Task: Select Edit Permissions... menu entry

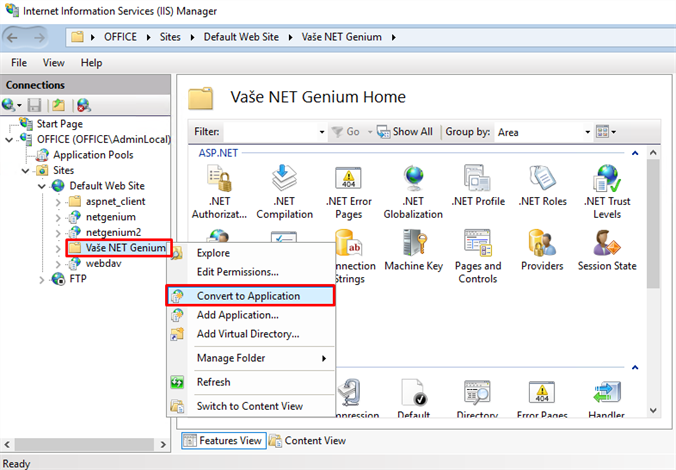Action: click(250, 272)
